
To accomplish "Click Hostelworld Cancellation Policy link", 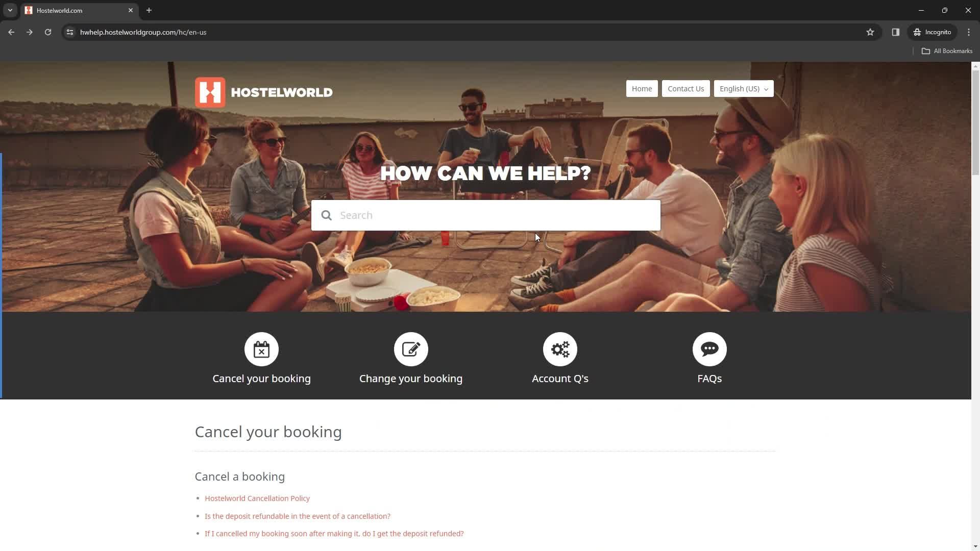I will pos(257,498).
